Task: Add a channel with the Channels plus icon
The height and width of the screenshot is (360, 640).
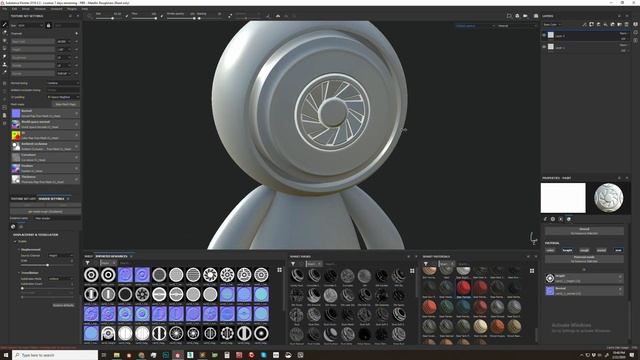Action: tap(76, 33)
